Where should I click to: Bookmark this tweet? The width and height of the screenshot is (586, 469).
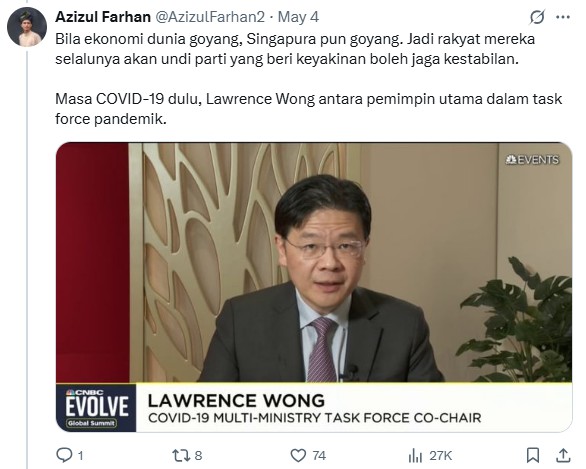[533, 455]
